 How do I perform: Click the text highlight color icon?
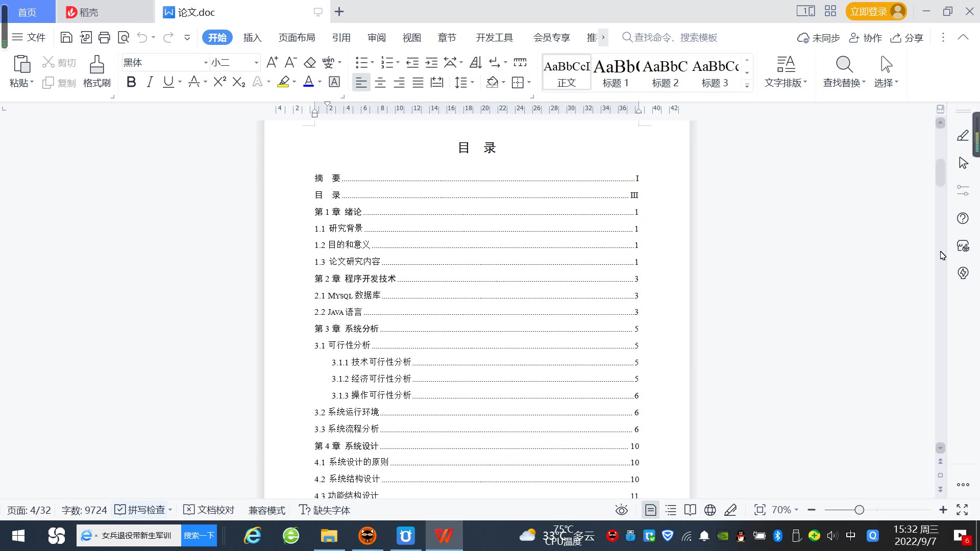pyautogui.click(x=283, y=82)
